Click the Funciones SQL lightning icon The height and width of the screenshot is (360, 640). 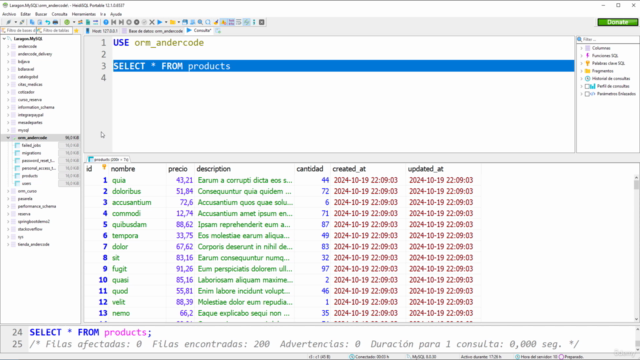pos(588,56)
